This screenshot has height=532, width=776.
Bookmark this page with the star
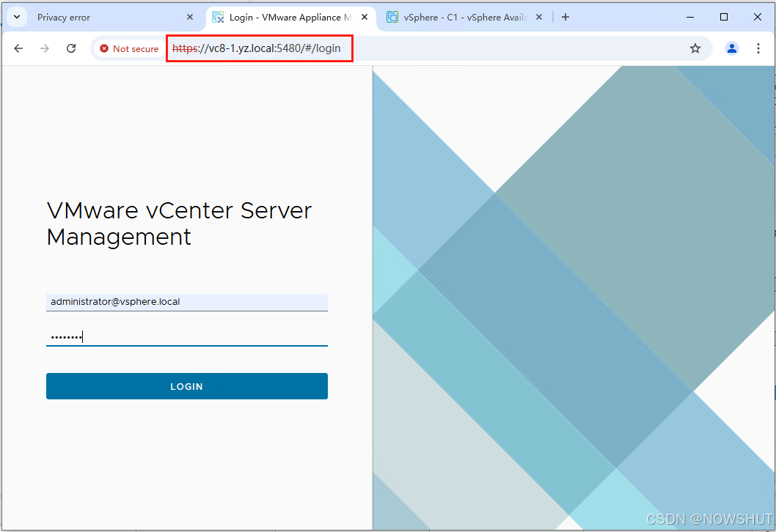(x=695, y=48)
